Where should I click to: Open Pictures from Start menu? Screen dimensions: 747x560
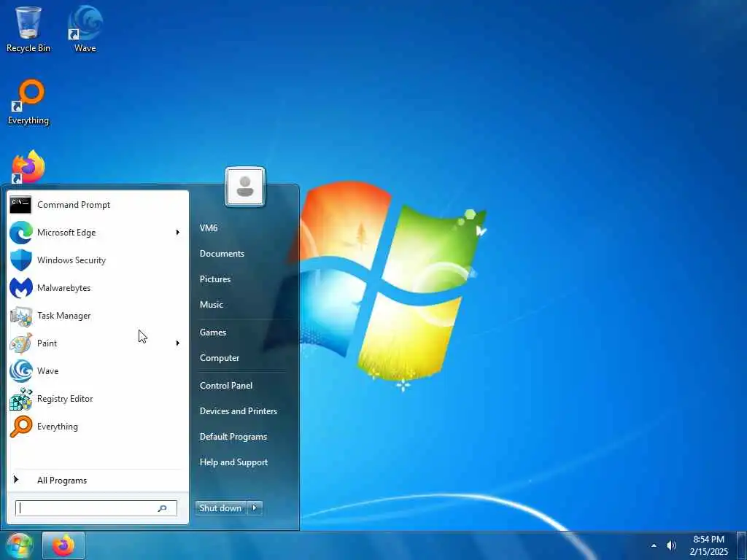coord(215,279)
